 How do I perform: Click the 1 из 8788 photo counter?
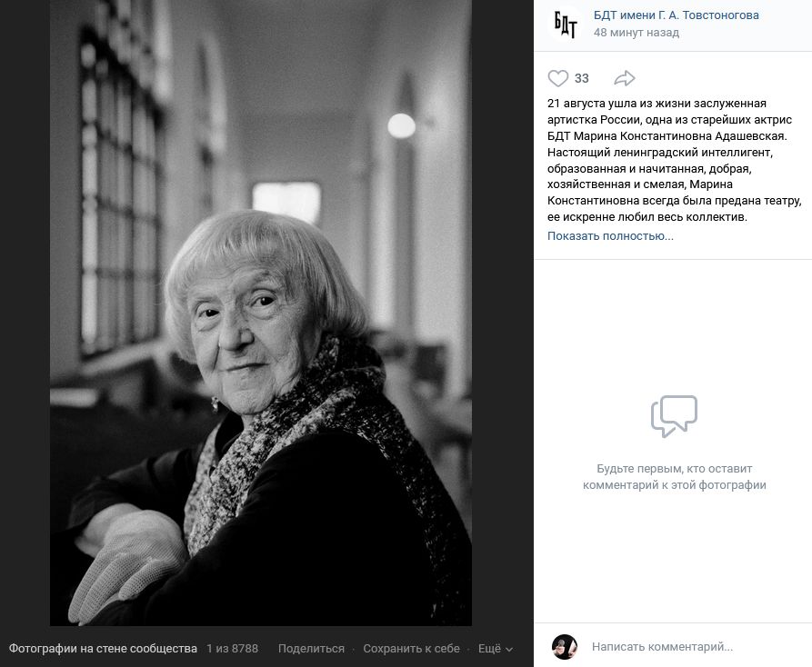click(232, 649)
